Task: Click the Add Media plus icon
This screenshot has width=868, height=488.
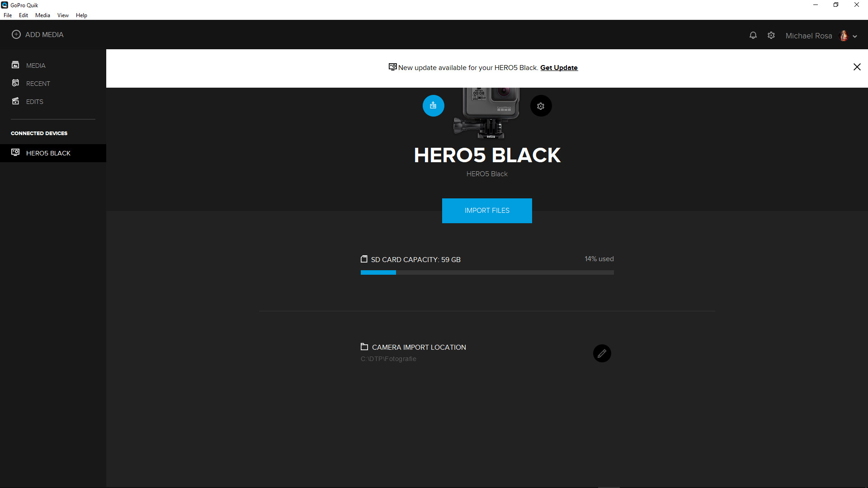Action: (x=16, y=34)
